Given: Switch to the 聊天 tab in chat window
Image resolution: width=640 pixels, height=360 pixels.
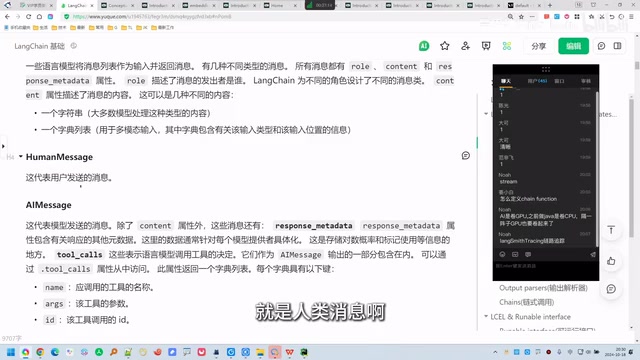Looking at the screenshot, I should click(506, 81).
